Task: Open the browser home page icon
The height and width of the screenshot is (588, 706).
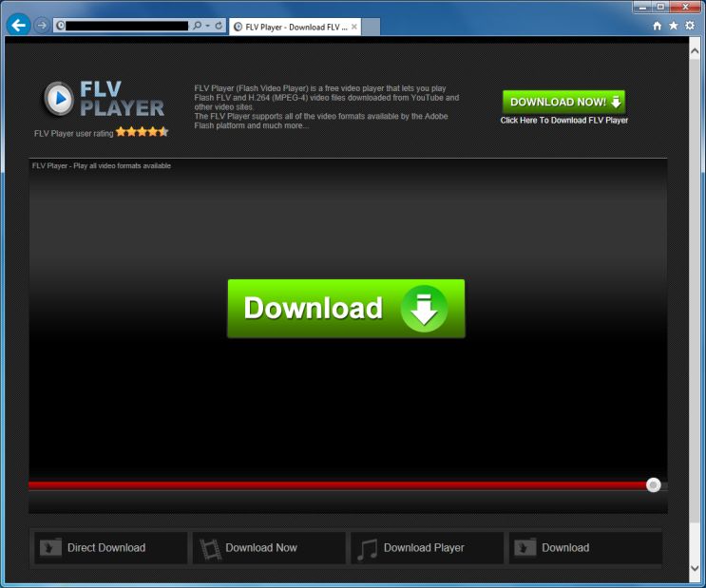Action: [x=658, y=26]
